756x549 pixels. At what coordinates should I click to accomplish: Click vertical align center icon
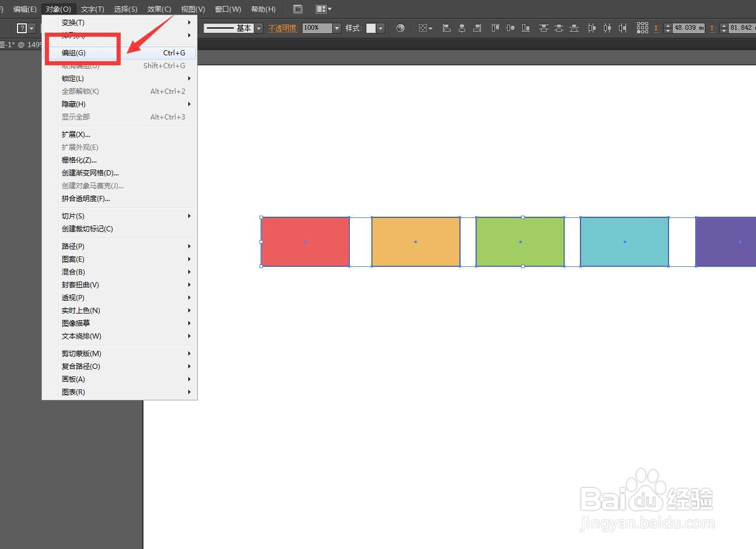[x=511, y=28]
